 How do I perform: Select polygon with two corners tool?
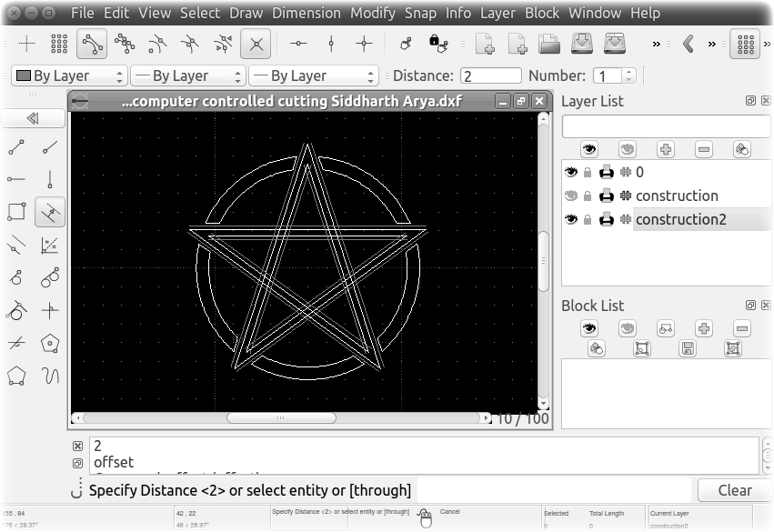coord(16,376)
